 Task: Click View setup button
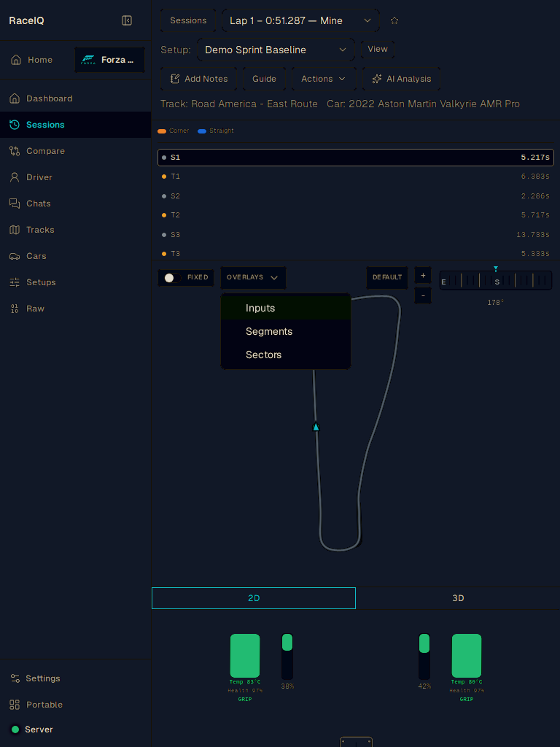tap(378, 49)
